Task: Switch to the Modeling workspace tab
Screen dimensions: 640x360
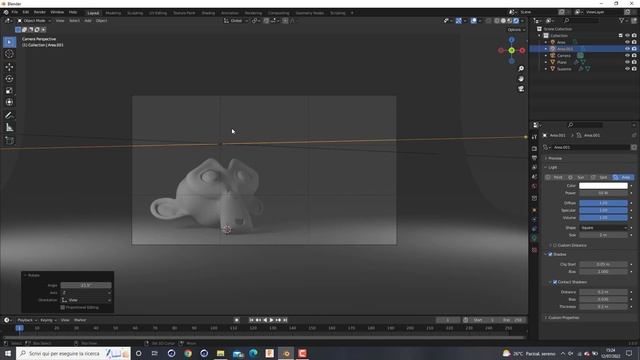Action: (x=113, y=13)
